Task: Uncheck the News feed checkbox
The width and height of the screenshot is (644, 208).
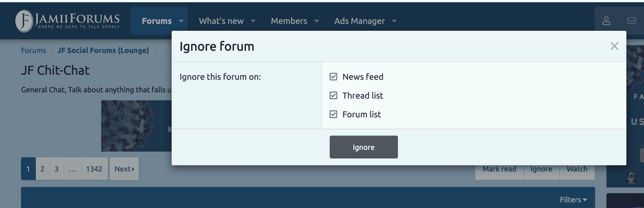Action: click(x=333, y=77)
